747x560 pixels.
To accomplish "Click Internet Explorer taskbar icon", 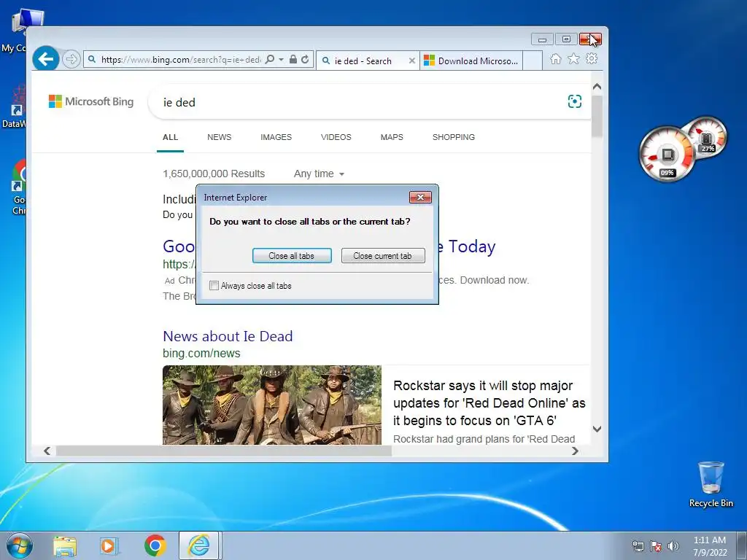I will [x=198, y=545].
